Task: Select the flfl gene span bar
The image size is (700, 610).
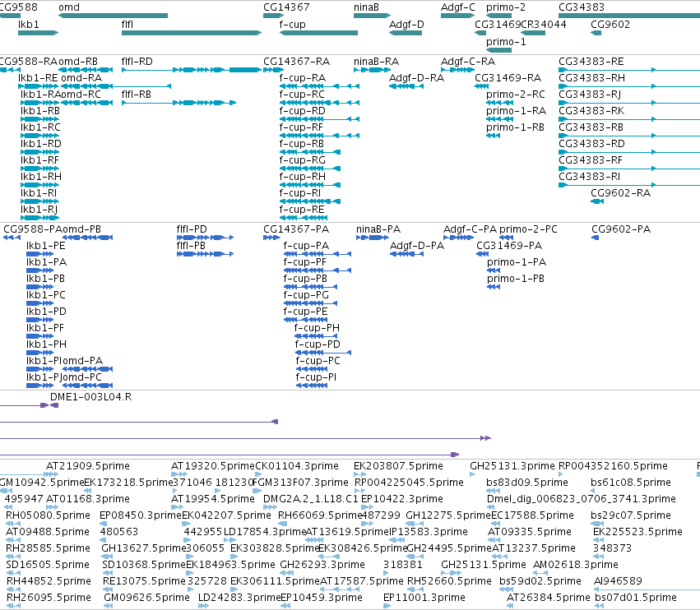Action: coord(191,33)
